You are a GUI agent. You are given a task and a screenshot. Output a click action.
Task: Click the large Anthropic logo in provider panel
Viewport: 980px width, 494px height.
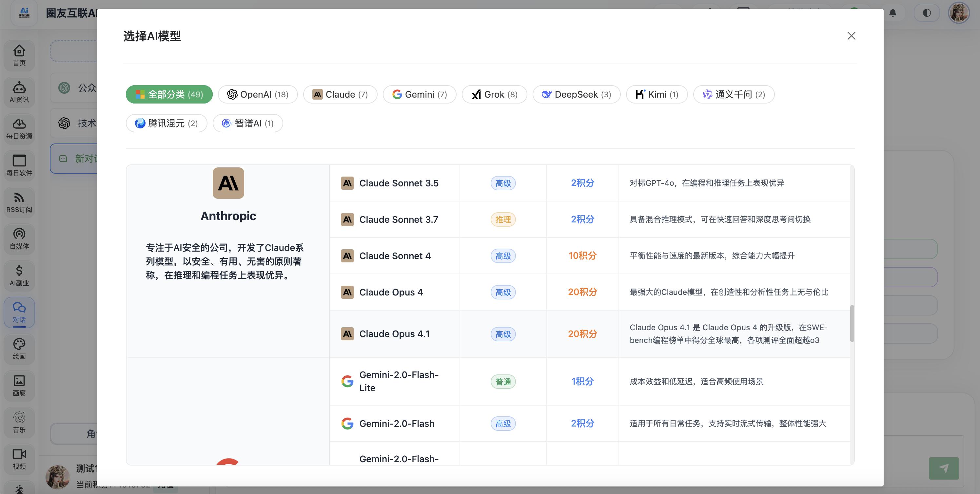[228, 183]
